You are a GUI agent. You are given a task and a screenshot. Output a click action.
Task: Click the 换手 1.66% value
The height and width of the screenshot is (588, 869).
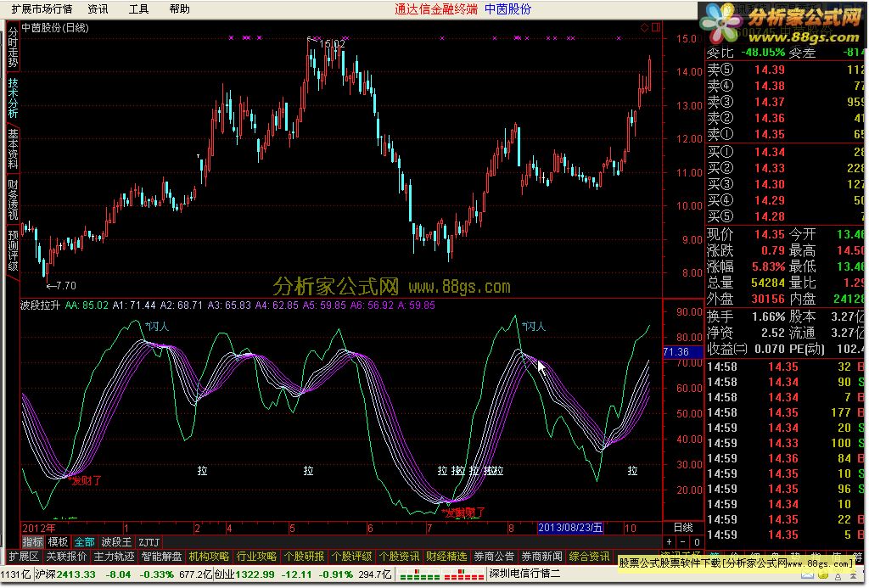point(768,317)
